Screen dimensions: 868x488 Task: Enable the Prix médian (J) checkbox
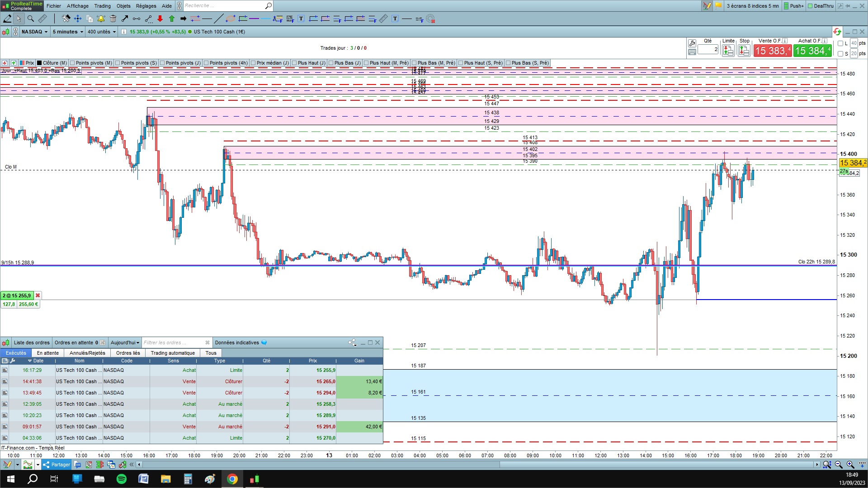(253, 63)
